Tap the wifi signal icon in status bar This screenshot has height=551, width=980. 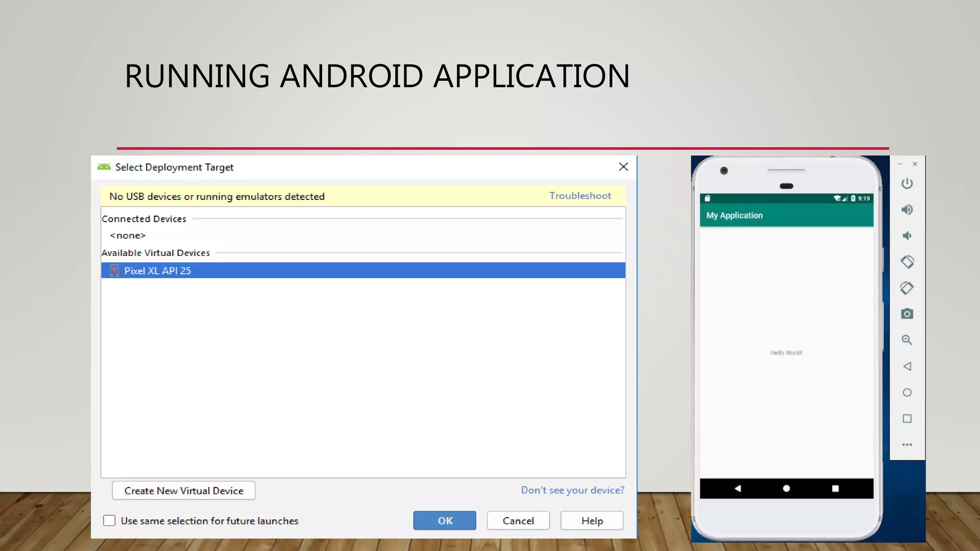tap(837, 198)
